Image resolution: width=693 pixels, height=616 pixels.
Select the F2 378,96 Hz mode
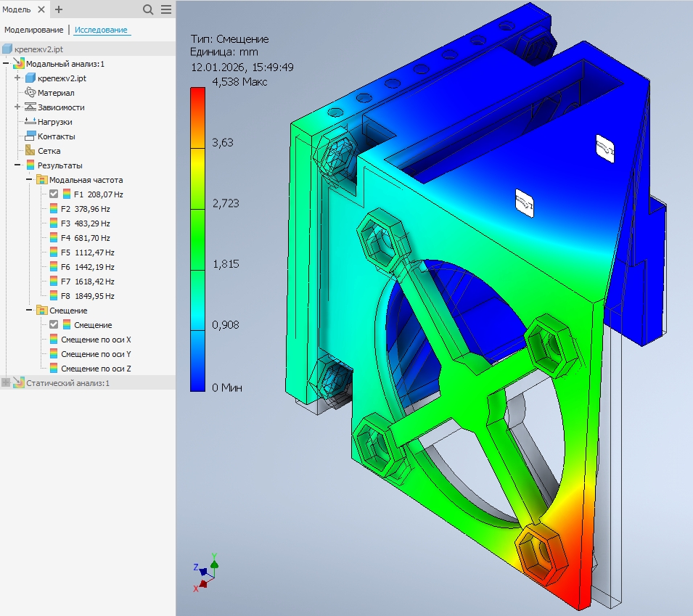click(86, 208)
